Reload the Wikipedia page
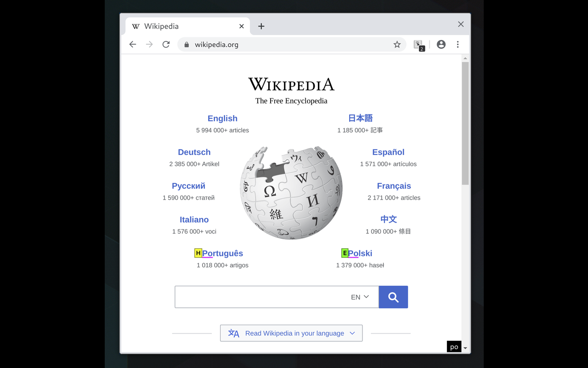This screenshot has width=588, height=368. (166, 45)
